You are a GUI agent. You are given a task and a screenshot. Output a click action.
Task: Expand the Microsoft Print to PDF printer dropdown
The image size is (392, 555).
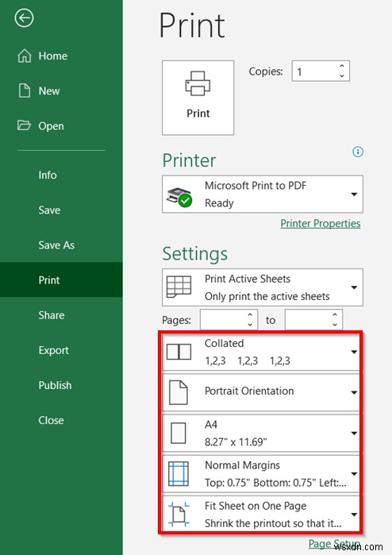354,195
